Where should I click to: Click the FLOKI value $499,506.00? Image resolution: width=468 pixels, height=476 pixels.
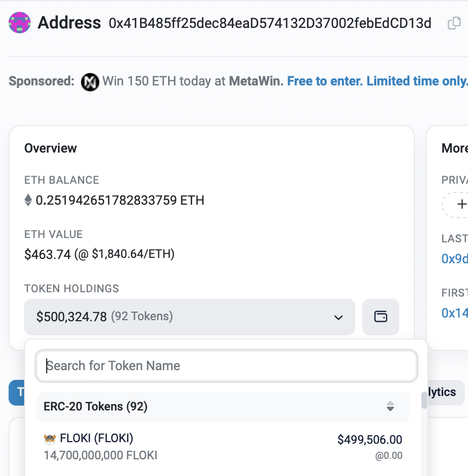[370, 439]
